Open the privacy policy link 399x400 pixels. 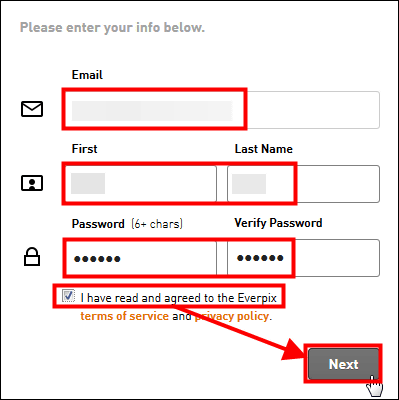point(232,316)
